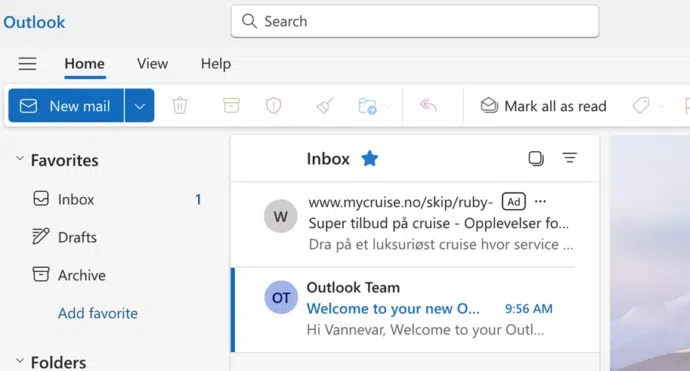This screenshot has width=690, height=371.
Task: Click in the Search field
Action: 415,21
